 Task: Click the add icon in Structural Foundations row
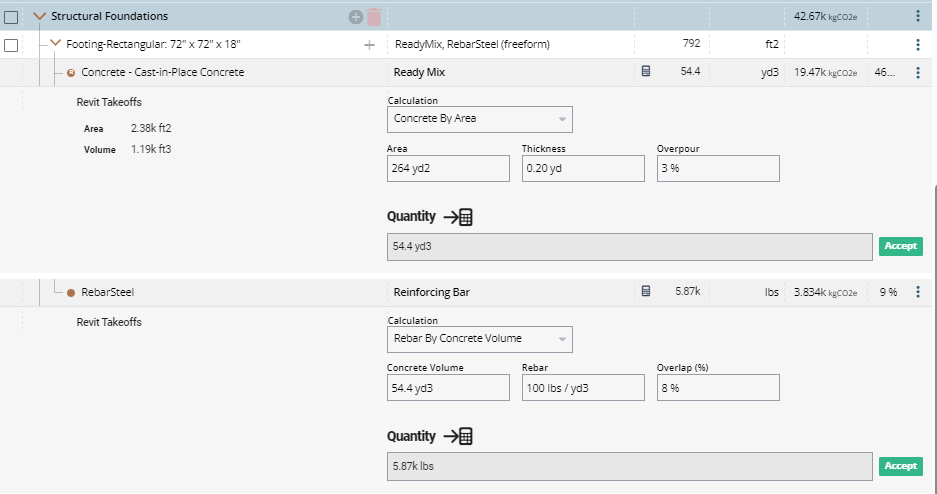point(355,17)
